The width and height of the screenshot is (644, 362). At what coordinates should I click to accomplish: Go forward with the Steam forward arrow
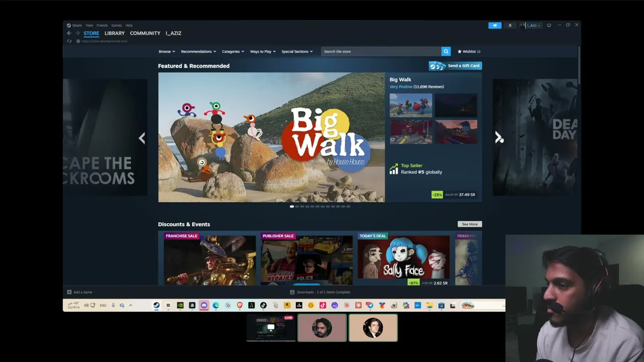(x=77, y=33)
